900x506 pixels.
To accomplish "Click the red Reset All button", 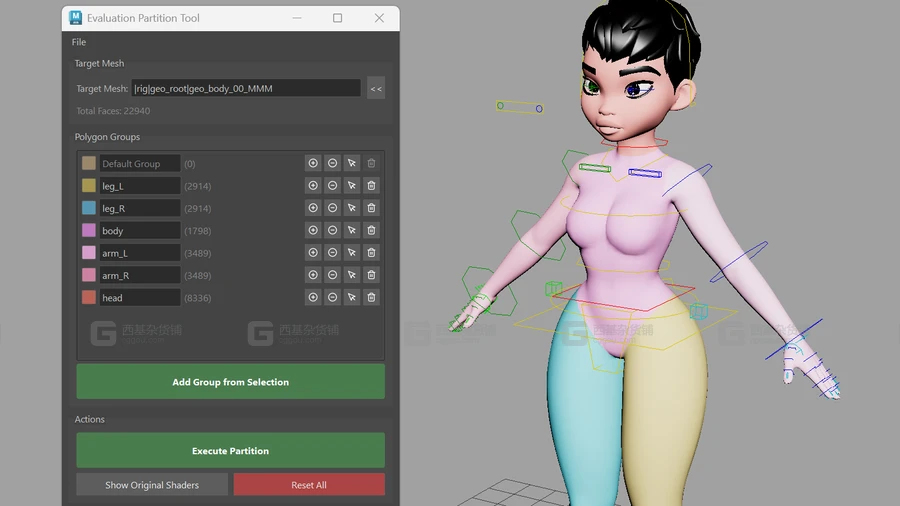I will [309, 485].
